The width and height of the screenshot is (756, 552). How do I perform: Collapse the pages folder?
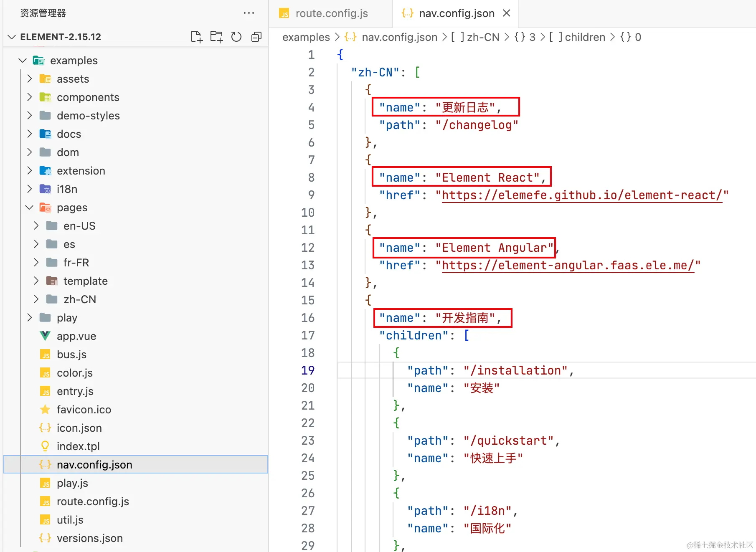coord(30,208)
